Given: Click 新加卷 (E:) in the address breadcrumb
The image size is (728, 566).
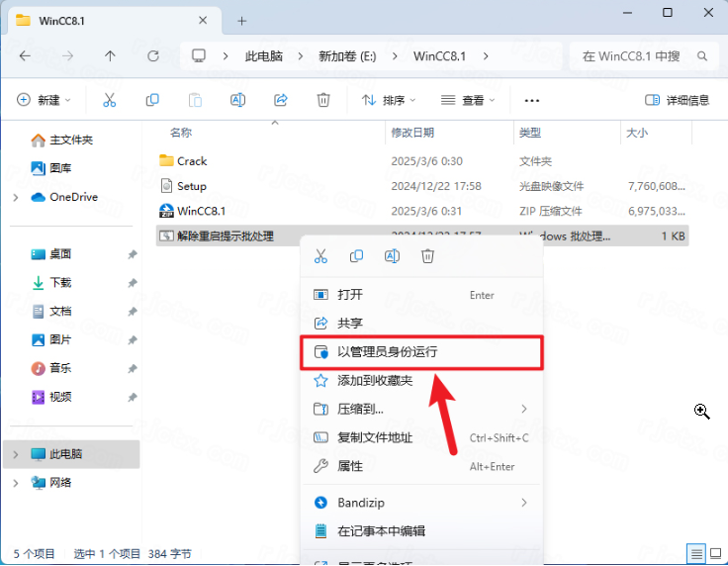Looking at the screenshot, I should (347, 56).
